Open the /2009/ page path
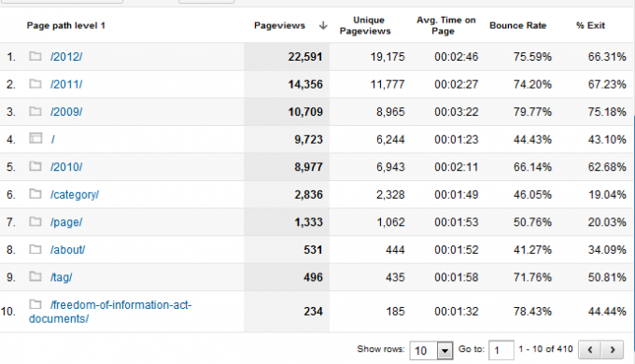635x364 pixels. click(66, 112)
